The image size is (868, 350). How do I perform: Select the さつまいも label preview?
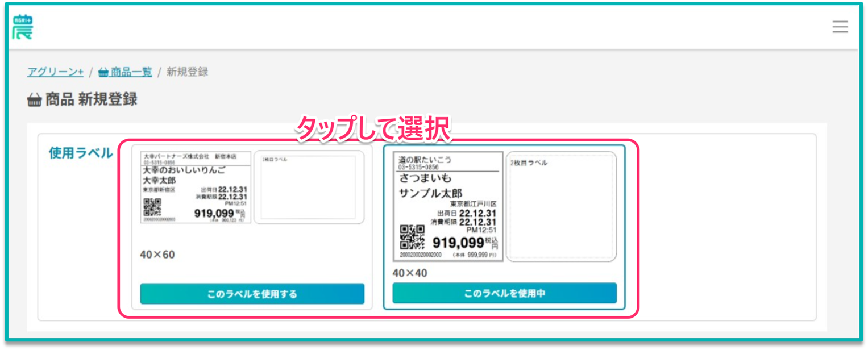448,207
